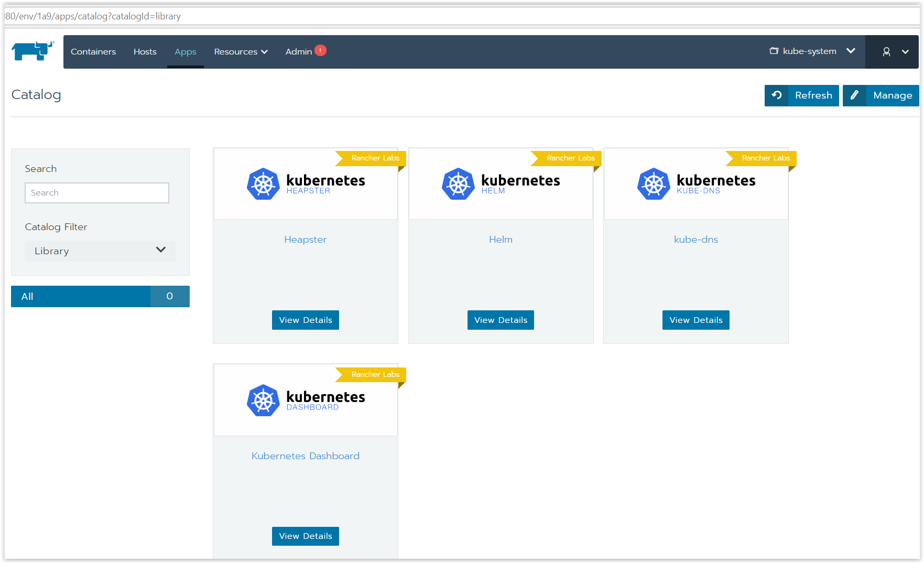
Task: Click the Catalog Filter label
Action: (x=56, y=227)
